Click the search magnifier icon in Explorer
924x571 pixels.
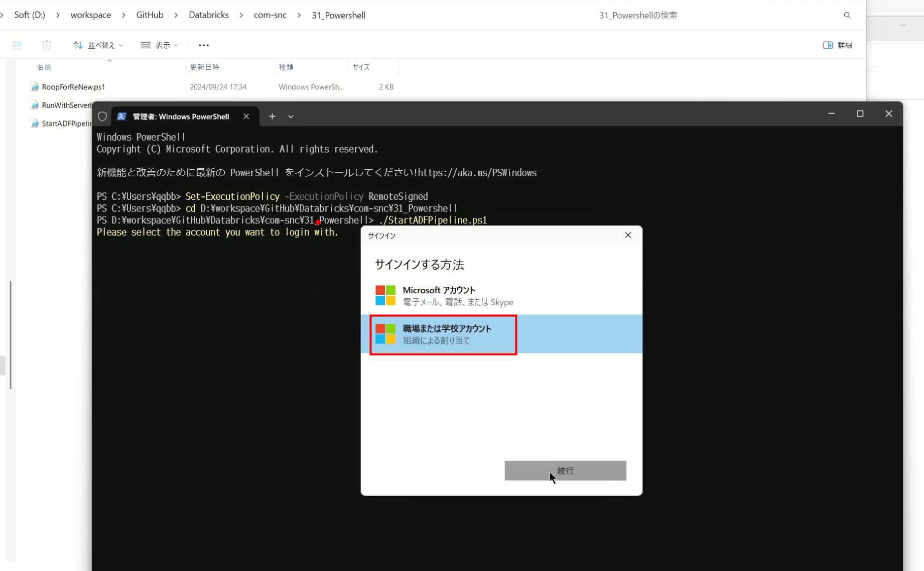(847, 15)
